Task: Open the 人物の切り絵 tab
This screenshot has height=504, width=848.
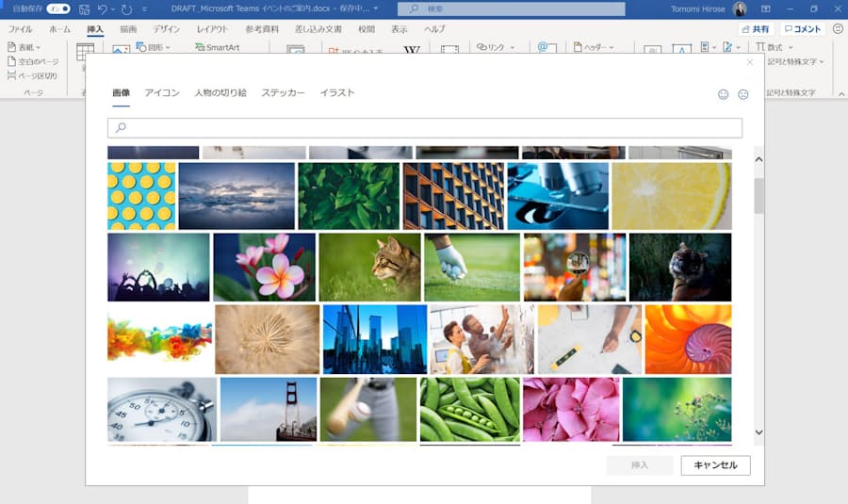Action: pyautogui.click(x=220, y=93)
